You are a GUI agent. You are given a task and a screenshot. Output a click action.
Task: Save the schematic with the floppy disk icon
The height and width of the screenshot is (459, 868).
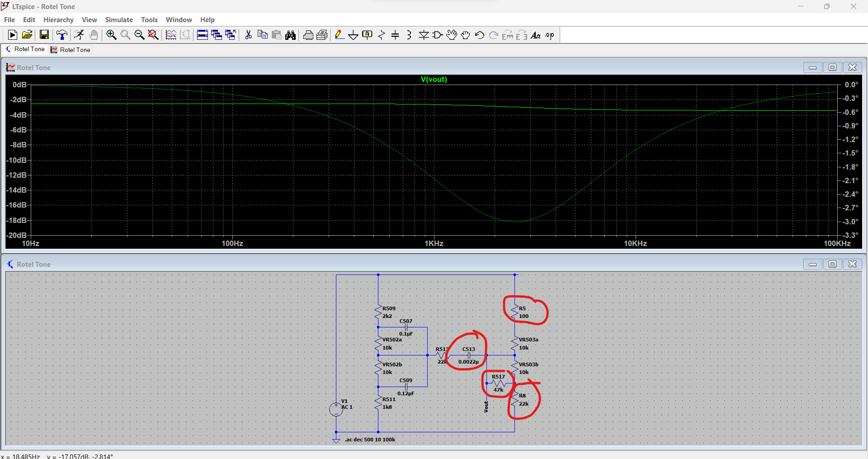tap(44, 35)
